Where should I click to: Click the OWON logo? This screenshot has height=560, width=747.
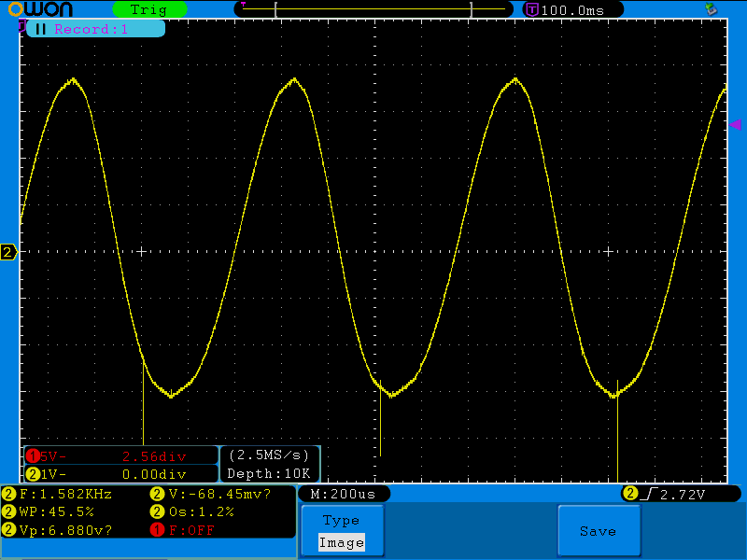coord(41,9)
